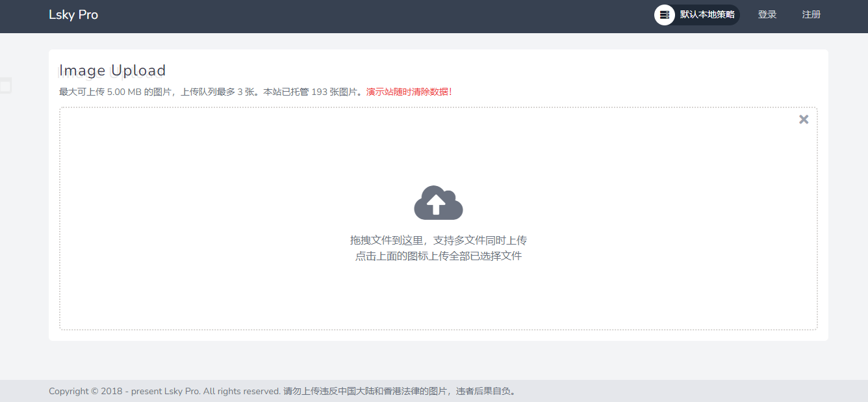The image size is (868, 402).
Task: Clear the upload queue with the X icon
Action: (804, 120)
